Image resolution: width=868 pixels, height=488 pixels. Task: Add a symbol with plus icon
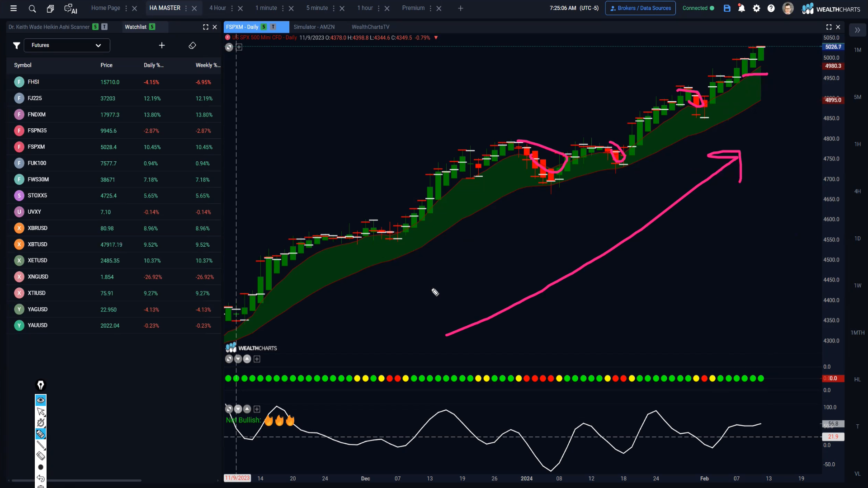[x=162, y=45]
